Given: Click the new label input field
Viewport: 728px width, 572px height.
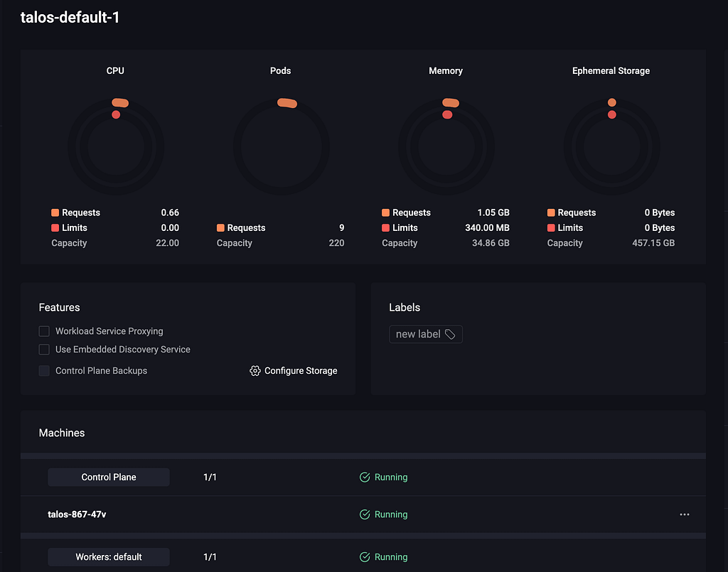Looking at the screenshot, I should [417, 334].
